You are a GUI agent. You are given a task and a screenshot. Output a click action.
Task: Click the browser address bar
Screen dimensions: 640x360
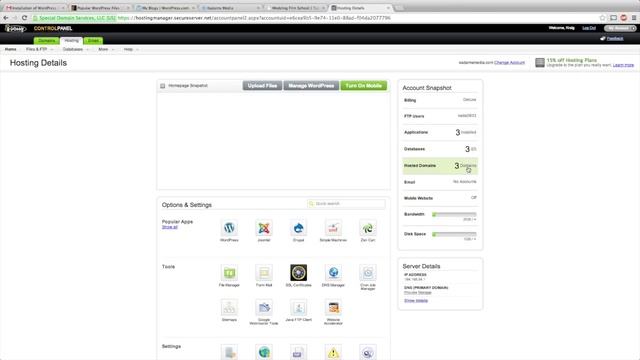click(x=314, y=18)
